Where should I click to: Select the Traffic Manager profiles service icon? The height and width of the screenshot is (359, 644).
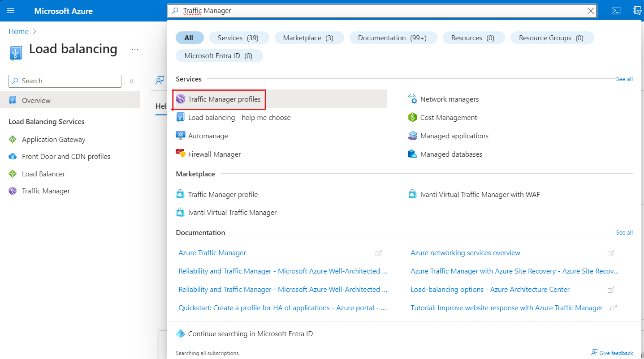pyautogui.click(x=181, y=99)
